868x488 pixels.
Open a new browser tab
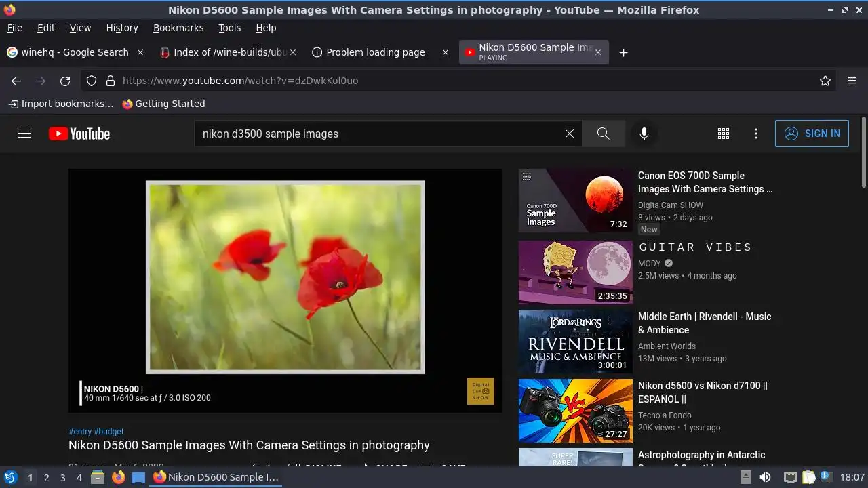(x=624, y=52)
